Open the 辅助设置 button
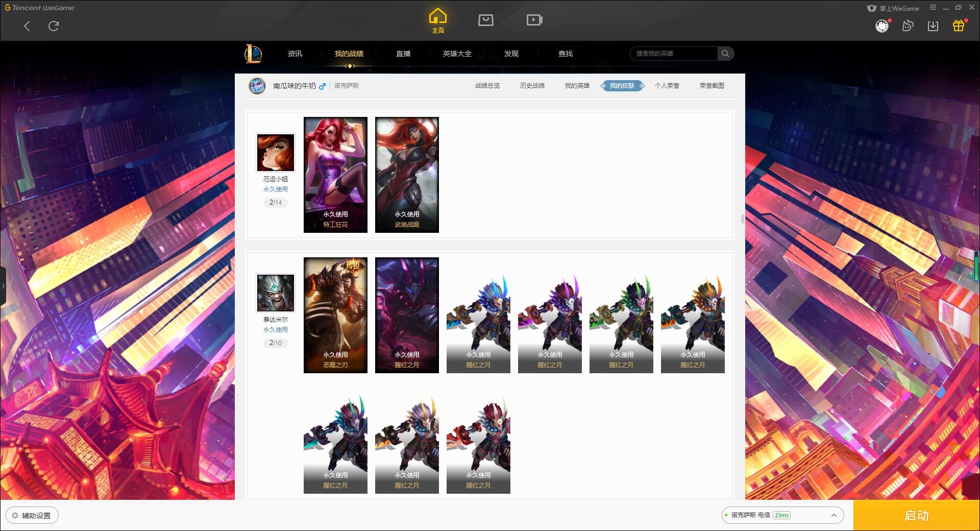This screenshot has width=980, height=531. click(x=32, y=516)
